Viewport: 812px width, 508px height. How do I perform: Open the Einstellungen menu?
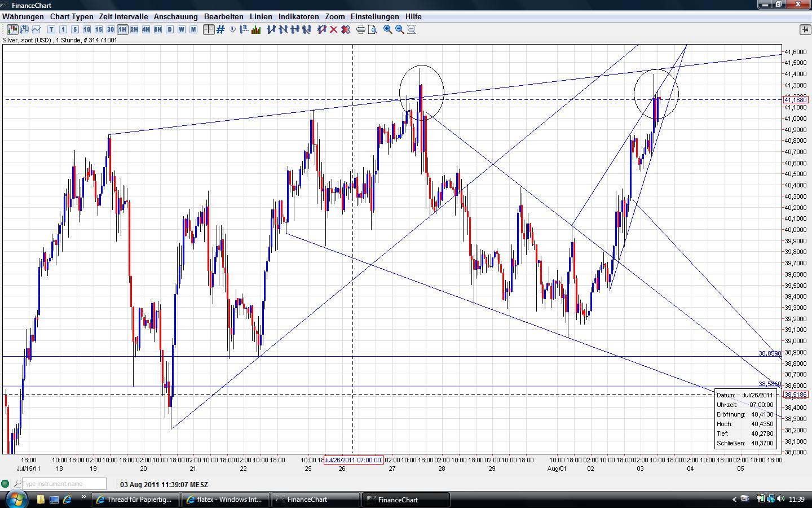point(375,17)
